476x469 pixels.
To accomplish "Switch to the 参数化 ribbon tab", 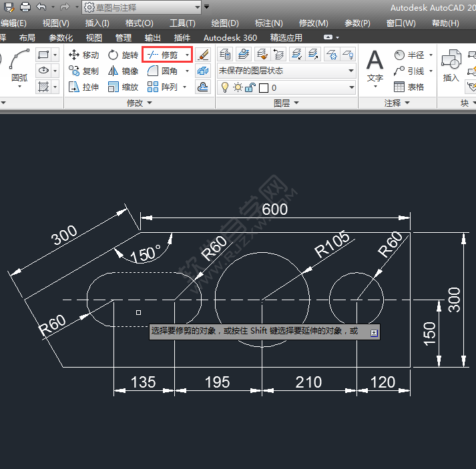I will tap(61, 38).
